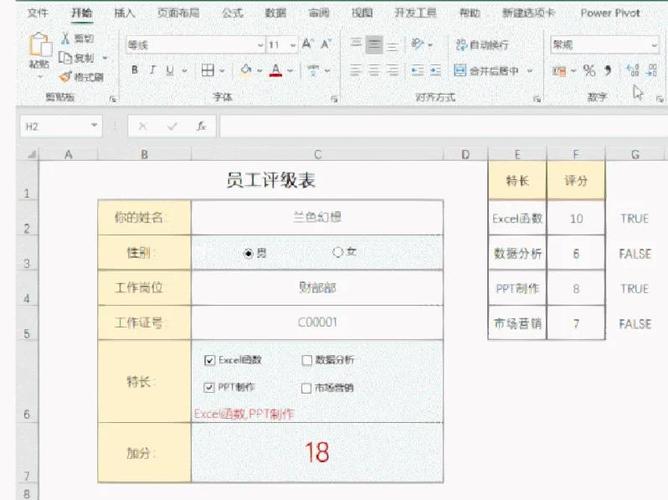668x500 pixels.
Task: Click the yellow fill color bucket
Action: tap(245, 70)
